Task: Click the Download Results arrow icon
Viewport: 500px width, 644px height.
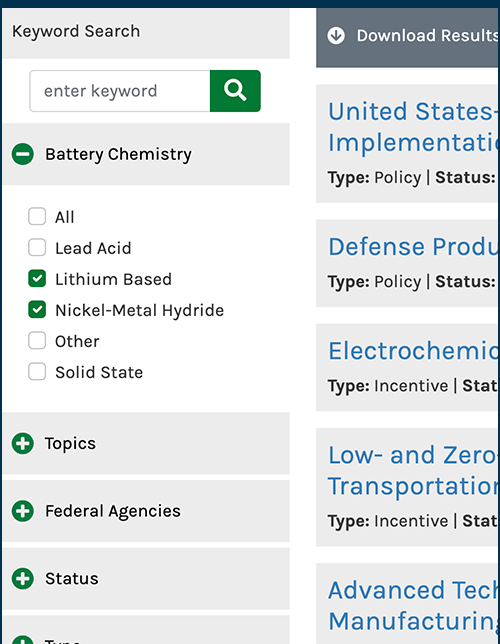Action: [x=336, y=35]
